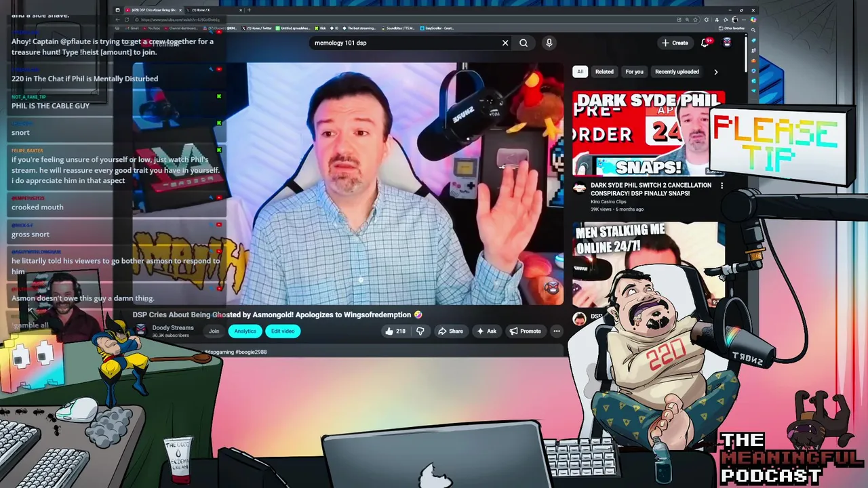The width and height of the screenshot is (868, 488).
Task: Dislike the video
Action: coord(420,331)
